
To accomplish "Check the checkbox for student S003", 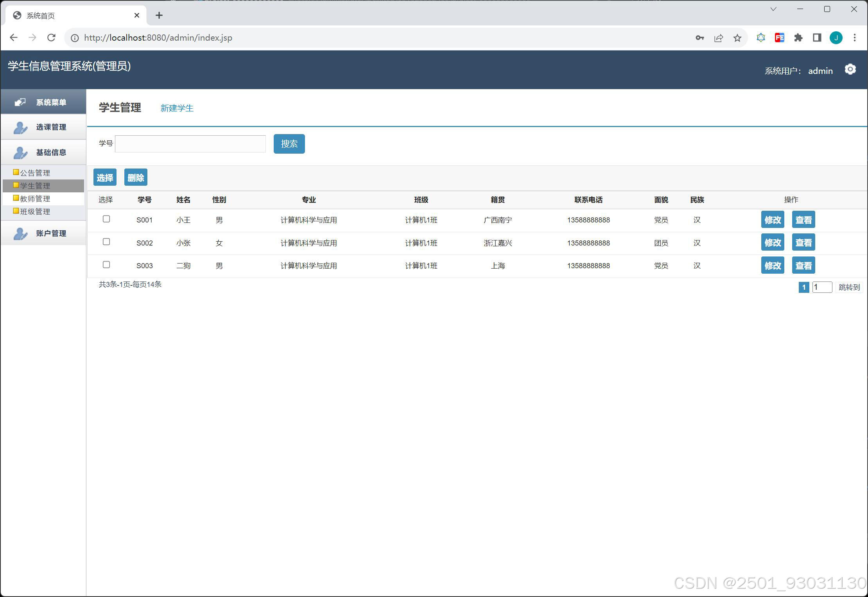I will coord(106,265).
